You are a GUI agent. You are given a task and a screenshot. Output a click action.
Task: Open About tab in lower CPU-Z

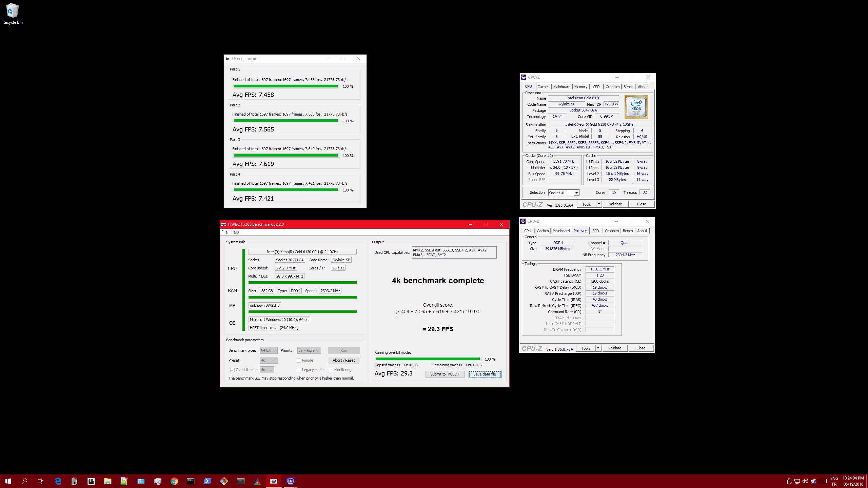[x=642, y=231]
